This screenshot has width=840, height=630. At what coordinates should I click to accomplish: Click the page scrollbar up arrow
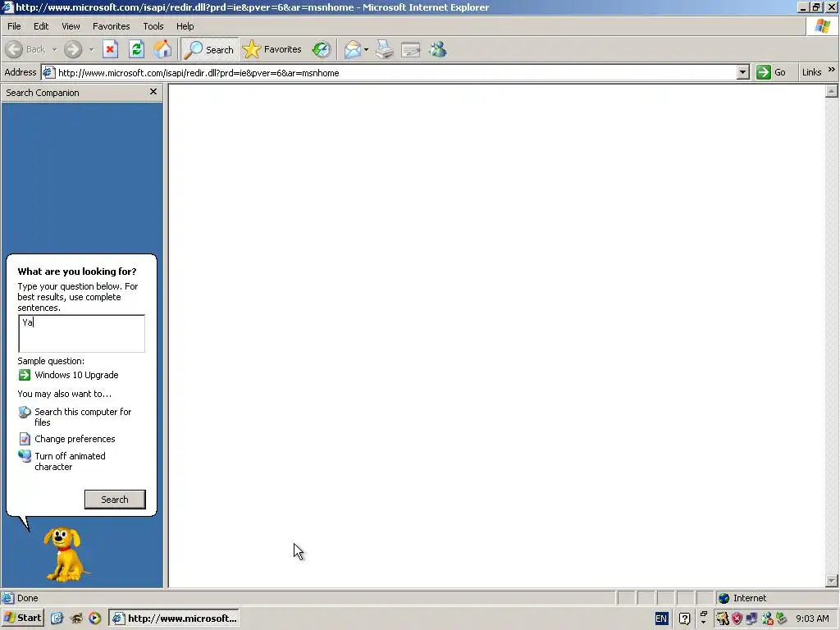pos(832,91)
